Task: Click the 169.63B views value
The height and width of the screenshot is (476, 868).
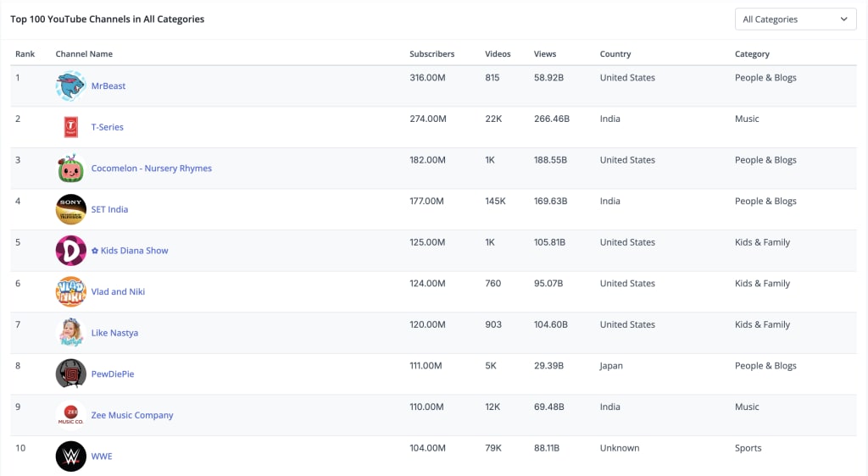Action: (550, 202)
